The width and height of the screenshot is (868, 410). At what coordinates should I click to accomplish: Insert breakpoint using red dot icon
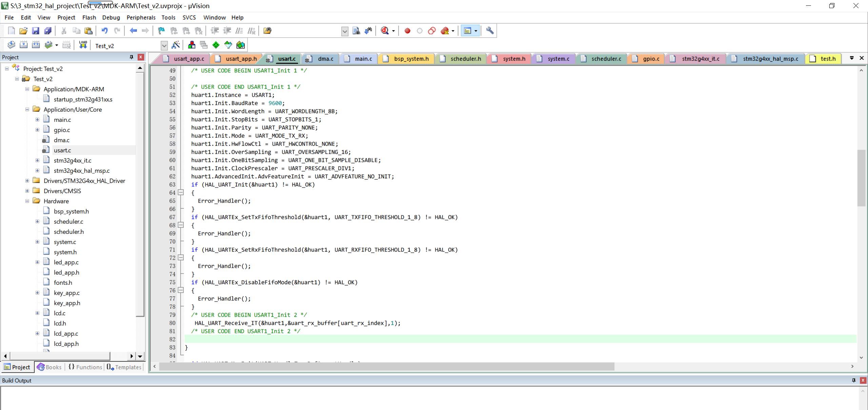pyautogui.click(x=407, y=31)
